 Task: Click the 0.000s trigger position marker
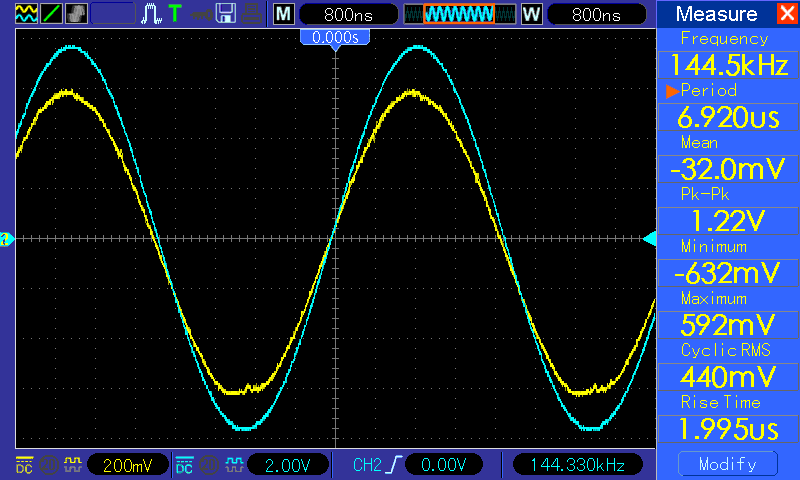(335, 38)
